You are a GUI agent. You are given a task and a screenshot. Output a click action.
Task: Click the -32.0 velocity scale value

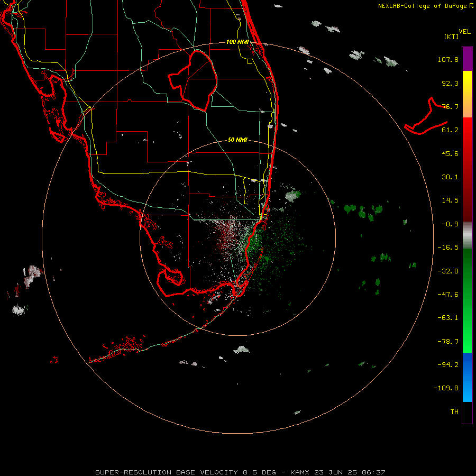coord(448,271)
